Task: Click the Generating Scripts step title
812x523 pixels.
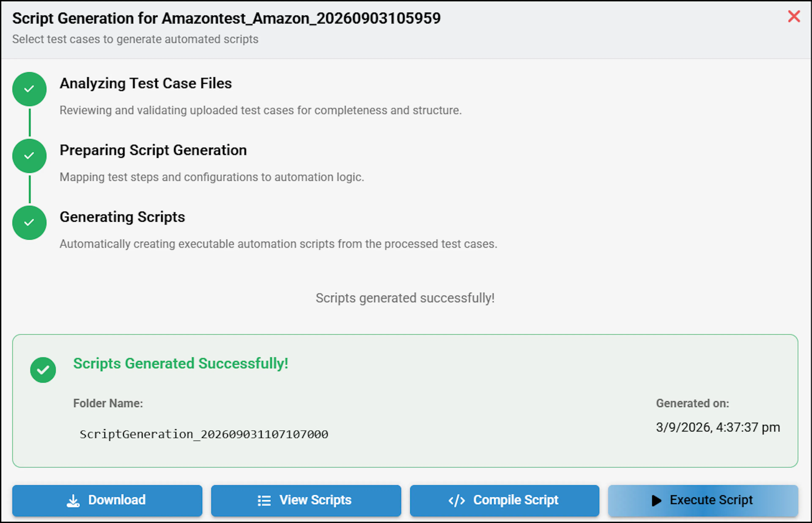Action: pos(122,217)
